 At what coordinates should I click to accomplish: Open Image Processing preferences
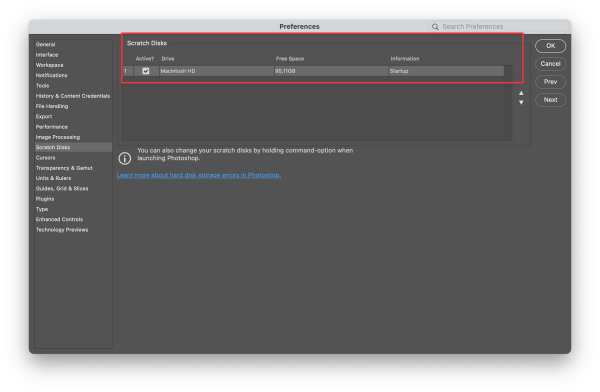point(58,137)
